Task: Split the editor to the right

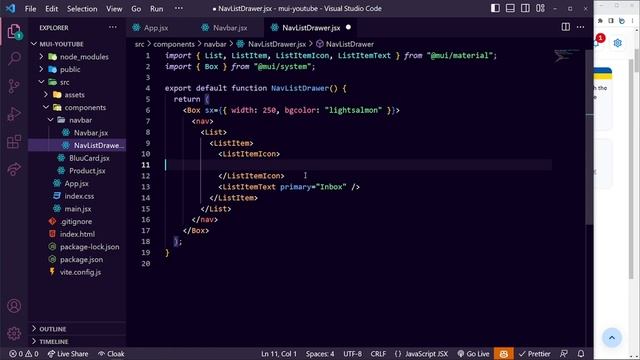Action: coord(565,27)
